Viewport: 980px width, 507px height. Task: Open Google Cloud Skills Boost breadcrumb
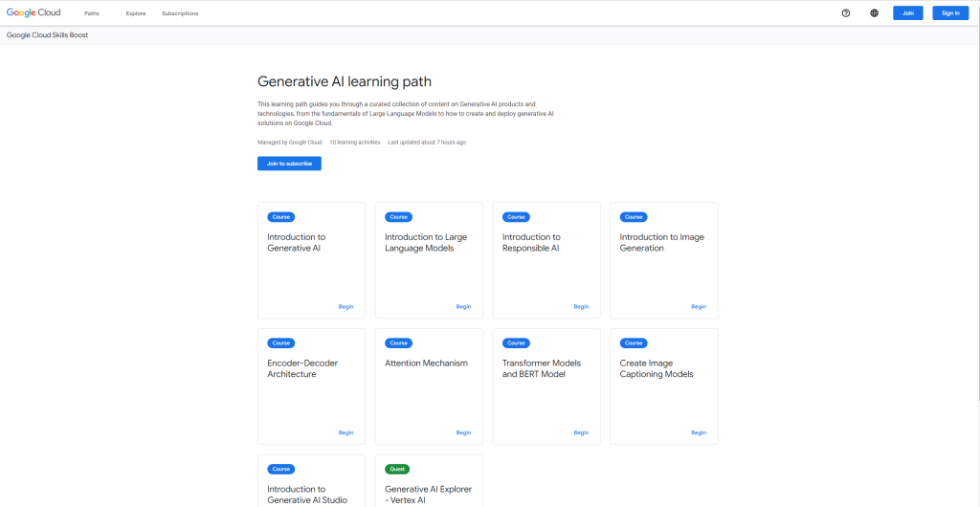point(48,35)
